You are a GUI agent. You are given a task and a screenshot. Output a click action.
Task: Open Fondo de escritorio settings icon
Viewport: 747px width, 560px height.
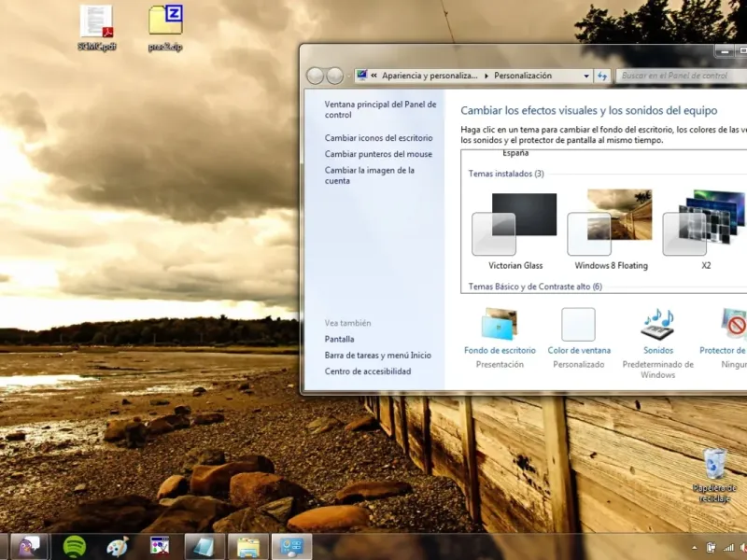tap(499, 324)
